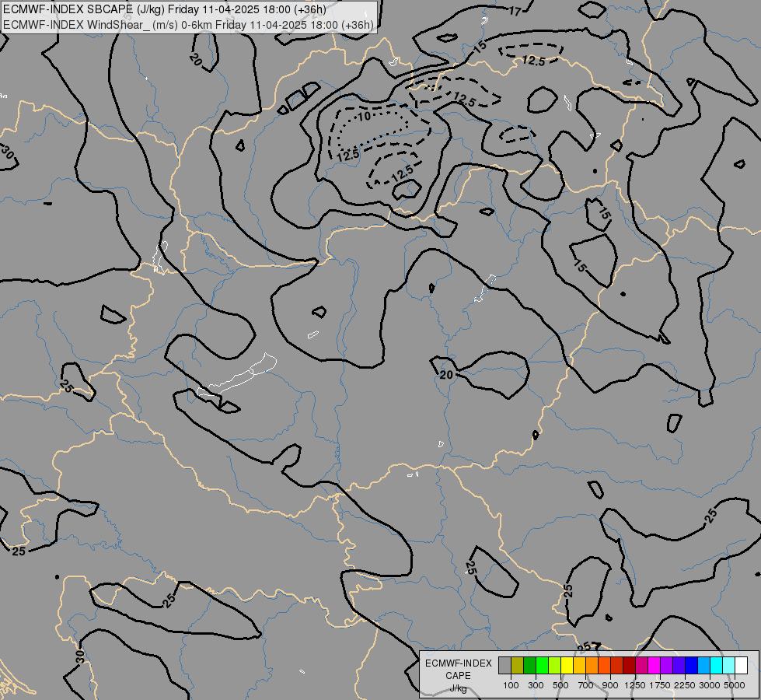
Task: Click the 10 dotted-contour label on the map
Action: tap(365, 116)
